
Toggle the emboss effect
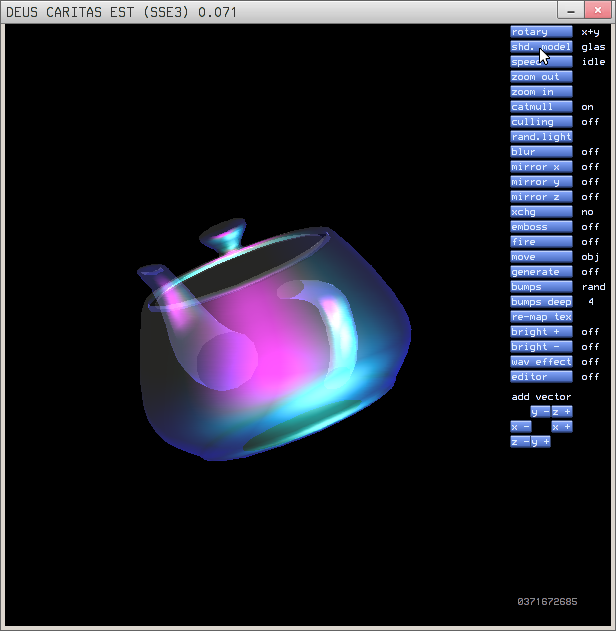click(x=541, y=227)
